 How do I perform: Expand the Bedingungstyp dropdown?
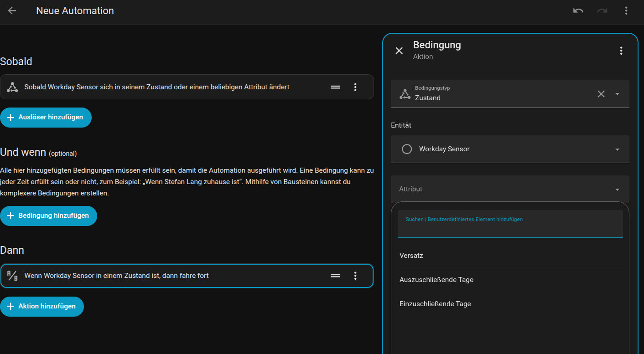(617, 94)
